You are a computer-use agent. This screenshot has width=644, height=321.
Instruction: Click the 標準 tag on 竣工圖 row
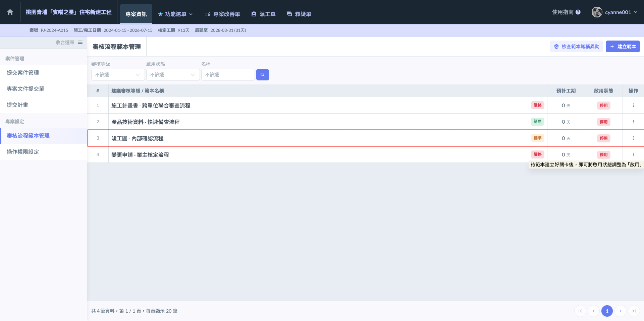point(538,138)
